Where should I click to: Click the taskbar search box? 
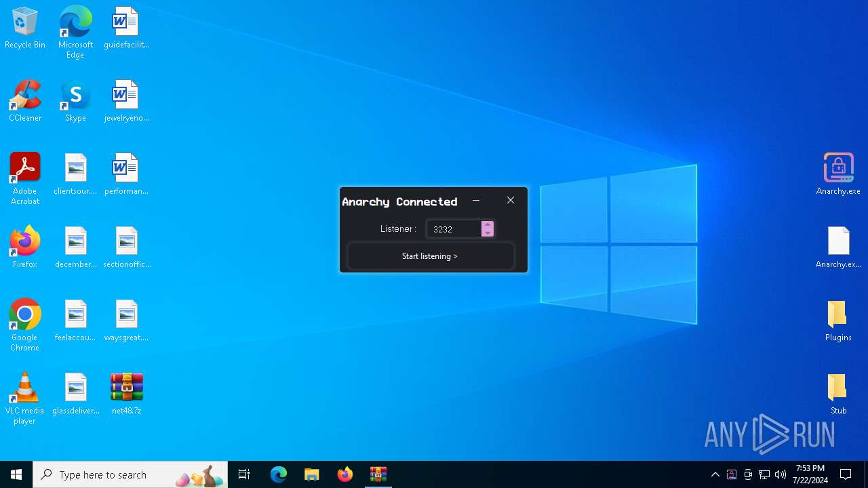tap(130, 474)
